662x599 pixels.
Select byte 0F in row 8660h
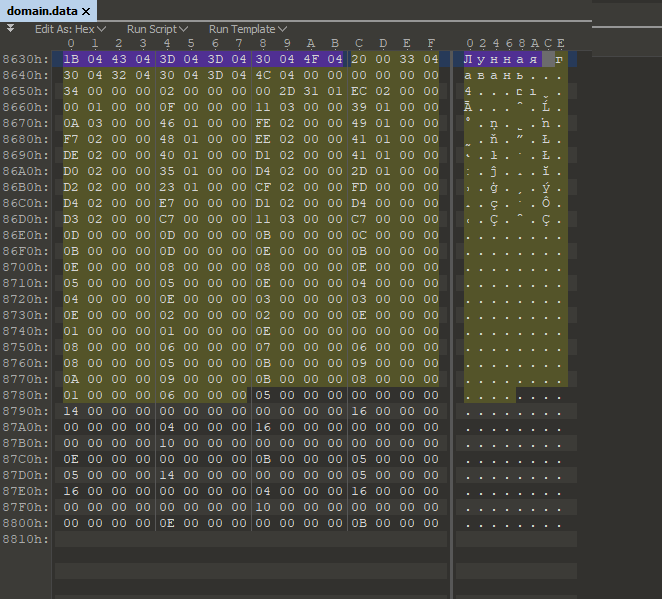pos(167,107)
